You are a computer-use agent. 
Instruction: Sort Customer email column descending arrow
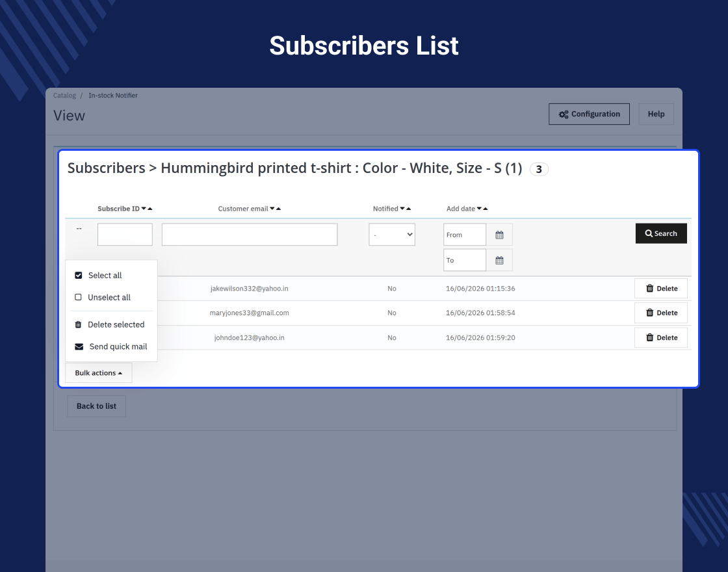(272, 209)
